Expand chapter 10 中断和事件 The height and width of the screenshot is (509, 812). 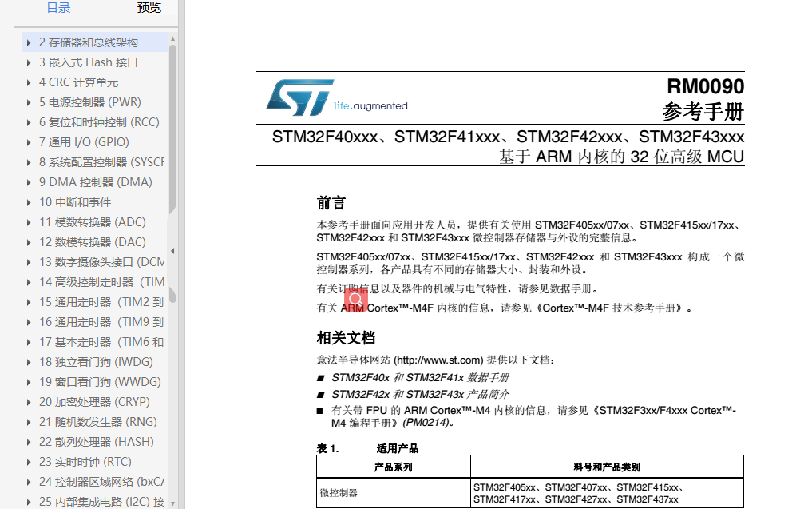tap(29, 203)
